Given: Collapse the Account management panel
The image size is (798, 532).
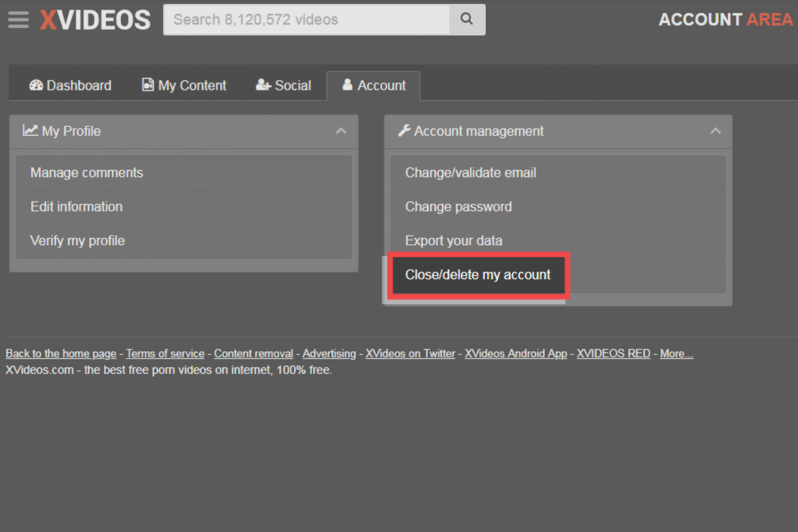Looking at the screenshot, I should coord(716,131).
